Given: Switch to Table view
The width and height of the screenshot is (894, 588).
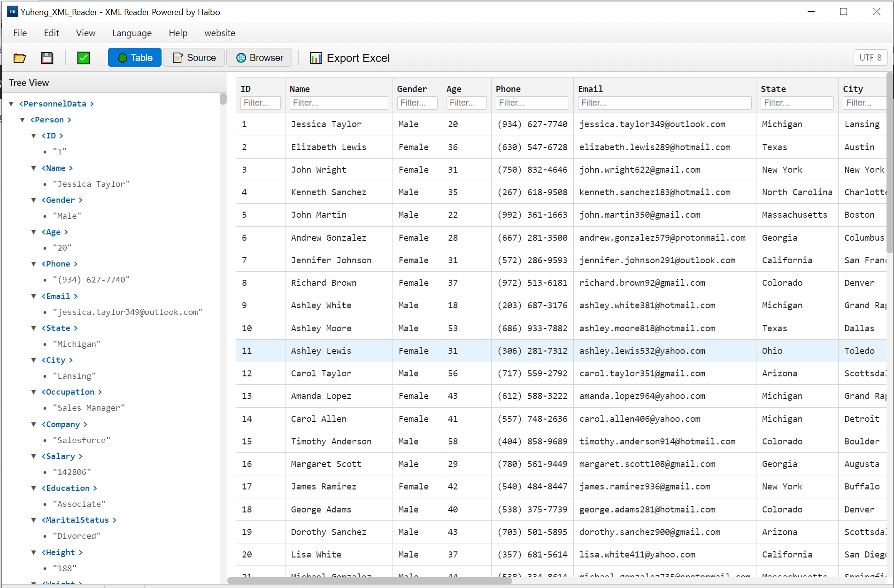Looking at the screenshot, I should click(135, 57).
